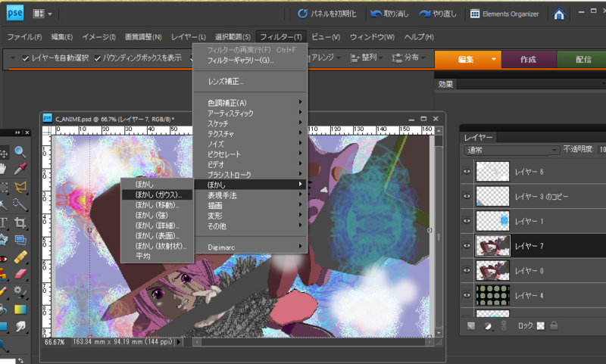Switch to 配信 tab
This screenshot has height=364, width=606.
tap(581, 60)
